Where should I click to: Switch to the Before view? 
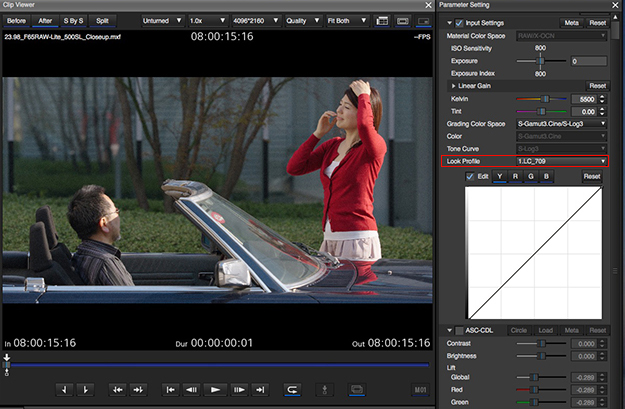click(x=16, y=20)
